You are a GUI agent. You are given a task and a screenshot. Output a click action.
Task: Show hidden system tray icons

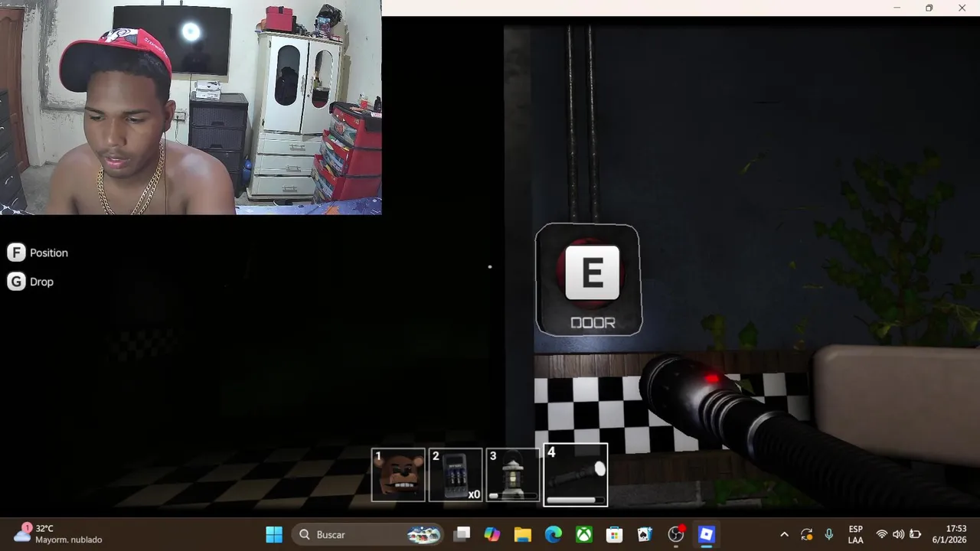pos(784,534)
